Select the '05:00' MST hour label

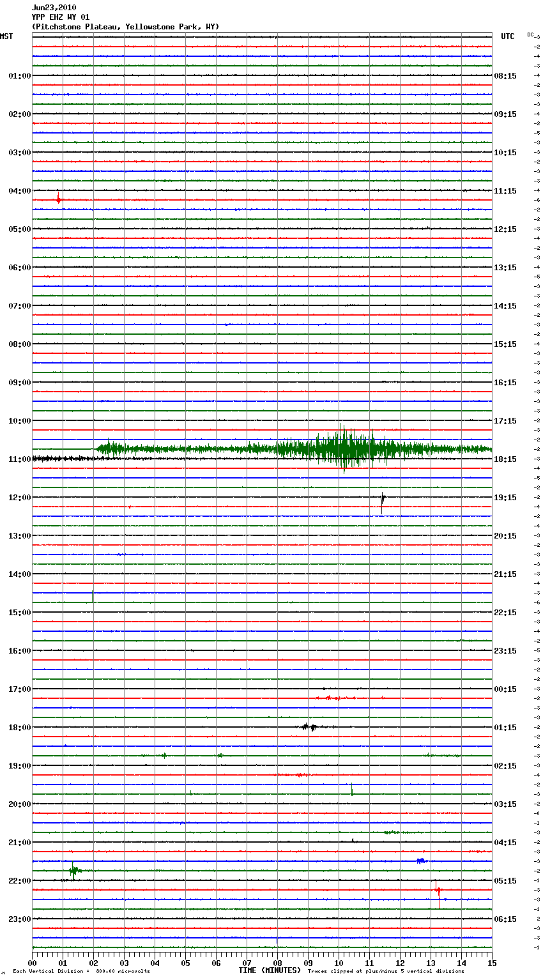point(20,229)
